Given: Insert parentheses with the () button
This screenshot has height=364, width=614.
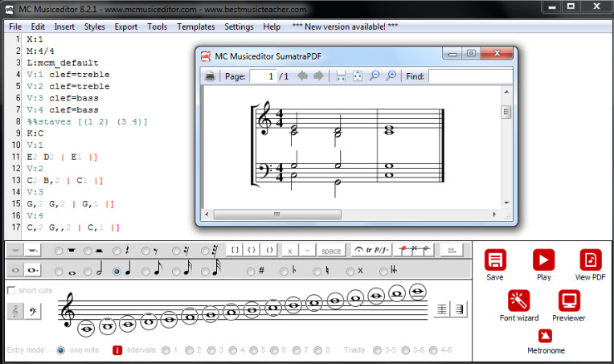Looking at the screenshot, I should coord(269,250).
